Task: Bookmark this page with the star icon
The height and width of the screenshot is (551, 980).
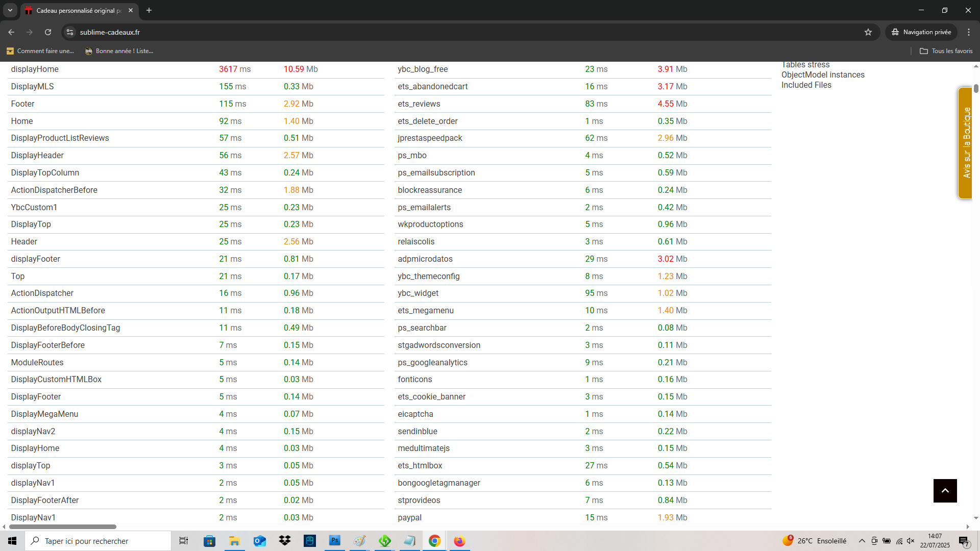Action: click(868, 32)
